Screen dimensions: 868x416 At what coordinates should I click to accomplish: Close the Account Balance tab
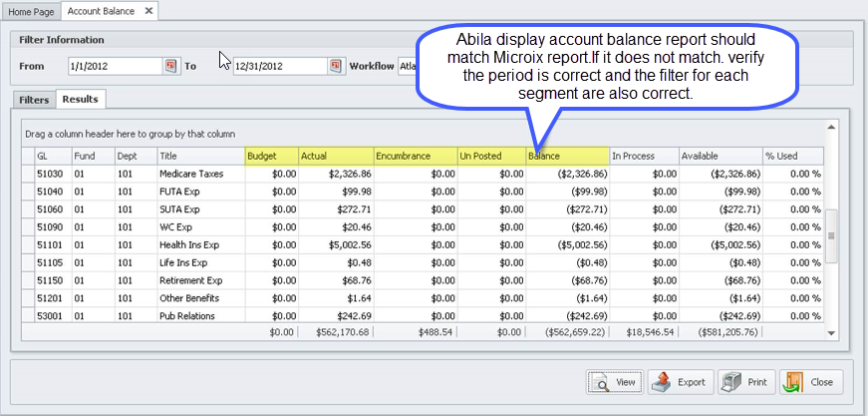click(x=148, y=11)
